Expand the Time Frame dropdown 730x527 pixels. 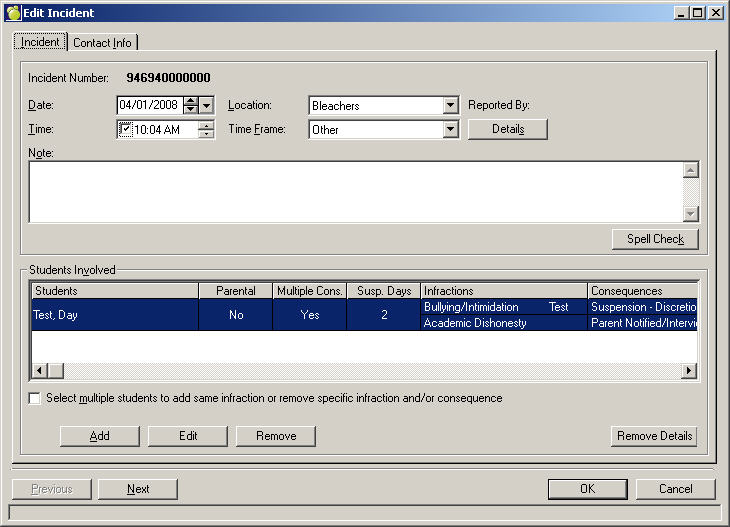click(x=450, y=129)
